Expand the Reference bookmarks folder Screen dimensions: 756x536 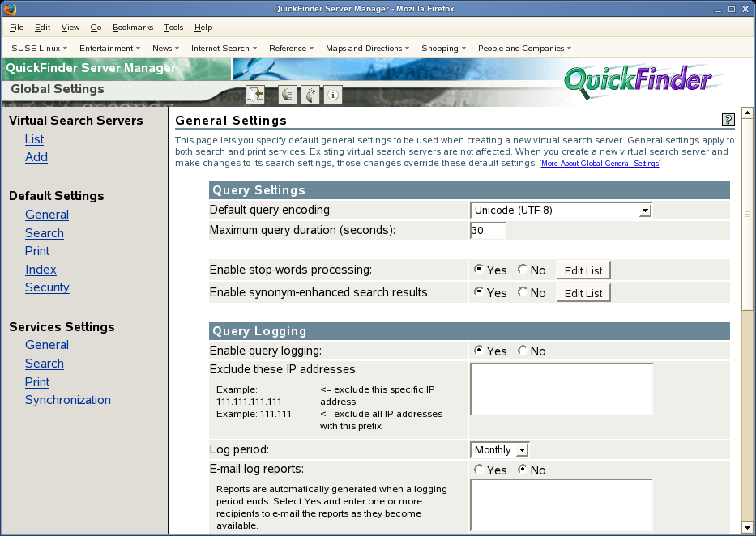coord(291,48)
